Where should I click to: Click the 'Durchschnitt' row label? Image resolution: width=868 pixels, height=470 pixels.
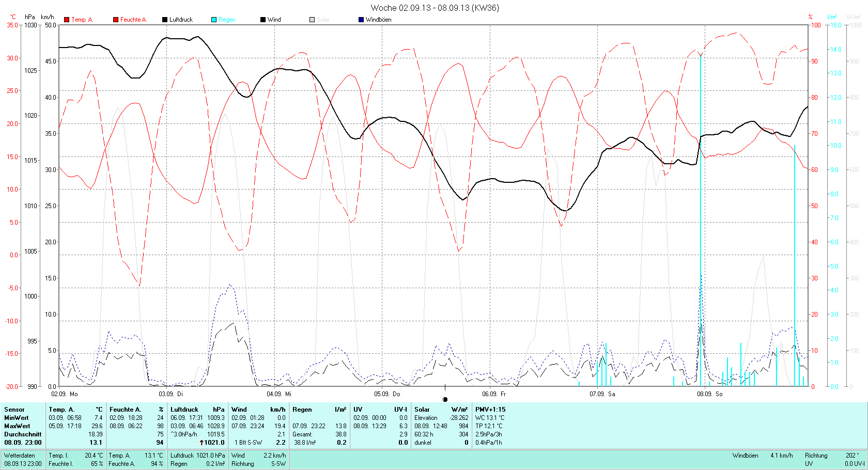pyautogui.click(x=23, y=434)
